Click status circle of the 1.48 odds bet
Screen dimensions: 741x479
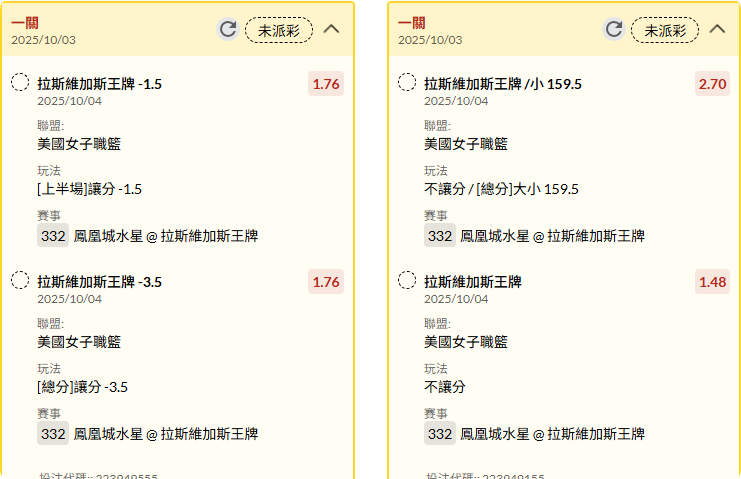click(x=407, y=281)
